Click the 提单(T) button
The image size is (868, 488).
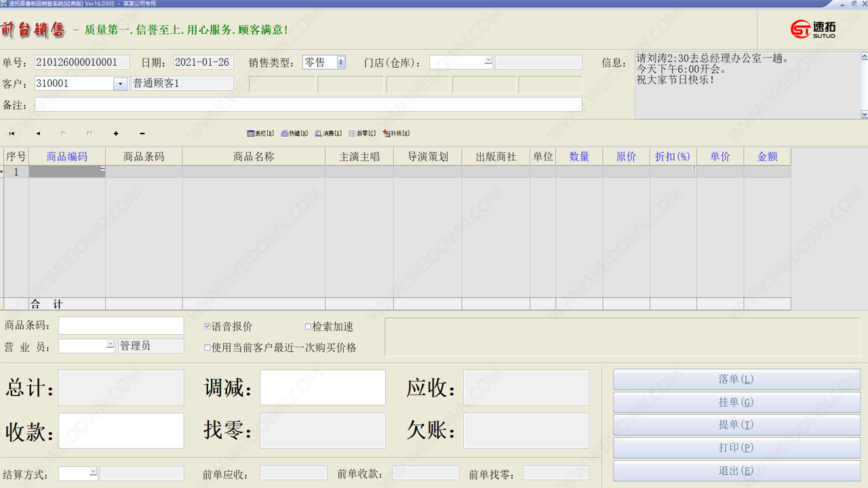[737, 425]
